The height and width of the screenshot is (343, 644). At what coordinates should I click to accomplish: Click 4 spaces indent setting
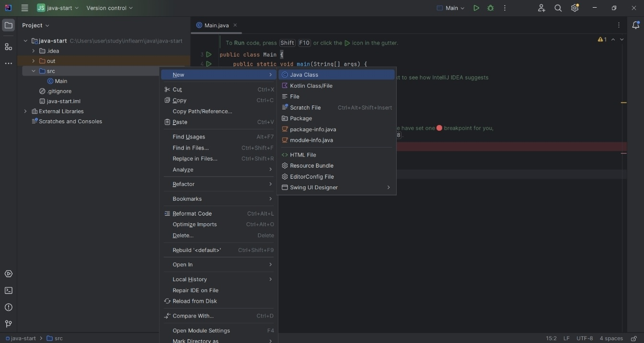coord(611,338)
